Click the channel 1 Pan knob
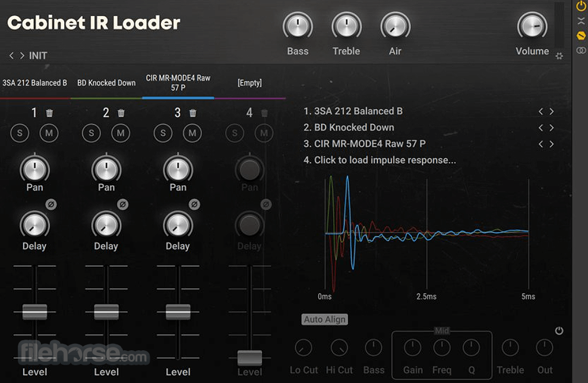 click(x=34, y=169)
